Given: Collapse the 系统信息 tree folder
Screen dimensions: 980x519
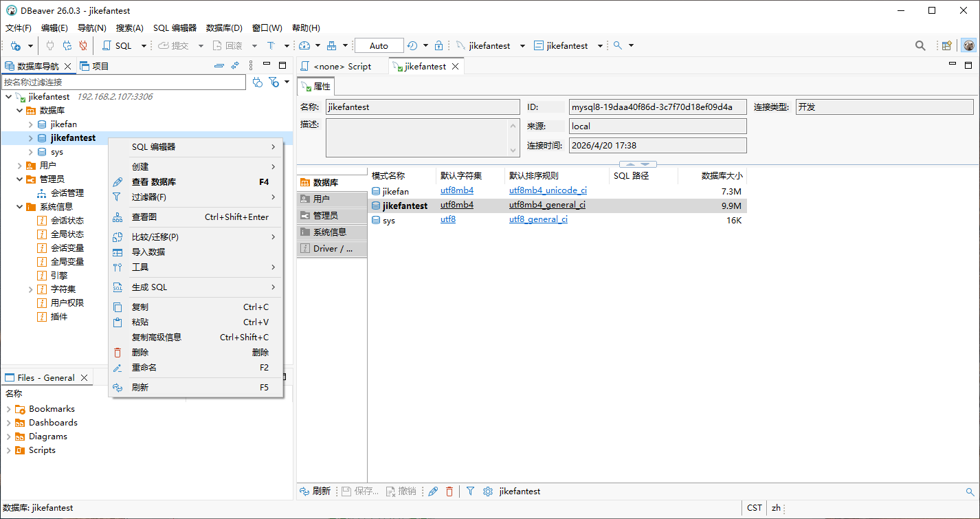Looking at the screenshot, I should (x=19, y=207).
